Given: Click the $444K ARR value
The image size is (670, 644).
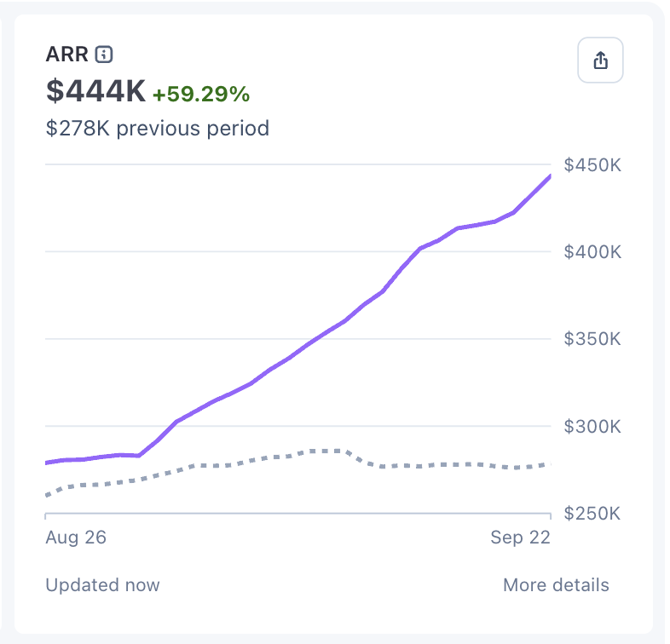Looking at the screenshot, I should click(95, 91).
